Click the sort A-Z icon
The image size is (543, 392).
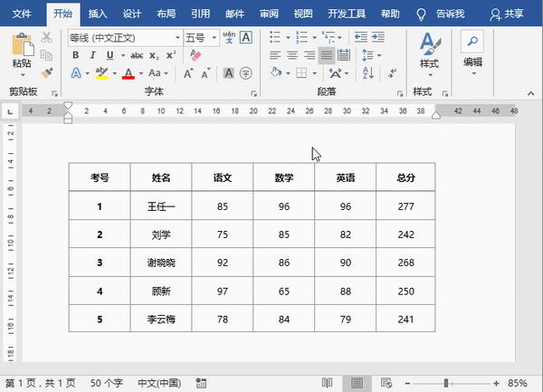pos(367,73)
